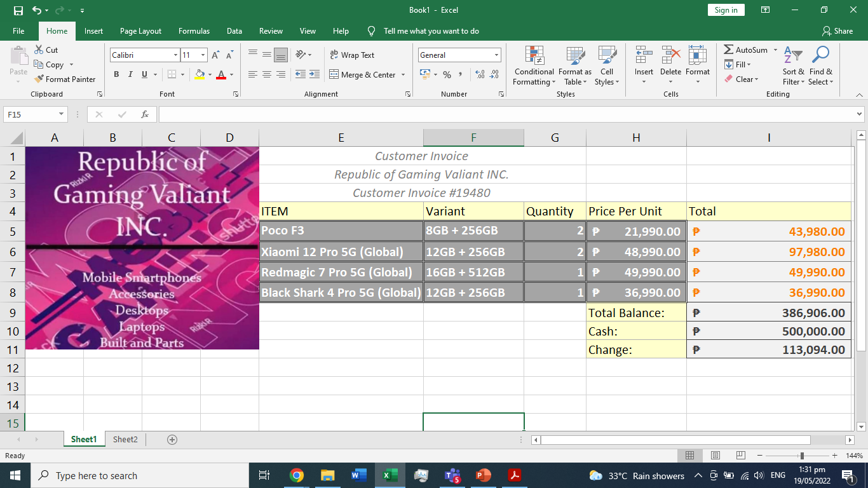Toggle Bold formatting
Viewport: 868px width, 488px height.
coord(116,74)
